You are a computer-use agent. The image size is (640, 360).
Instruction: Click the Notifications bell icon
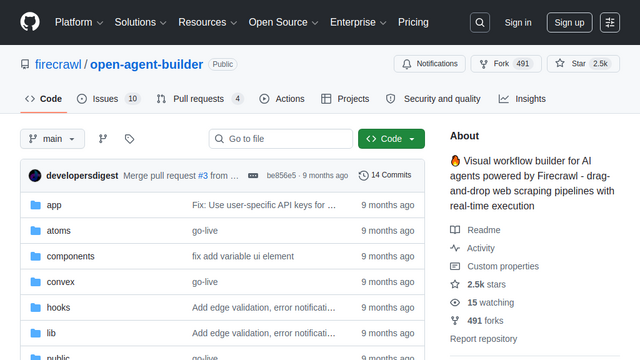[407, 64]
